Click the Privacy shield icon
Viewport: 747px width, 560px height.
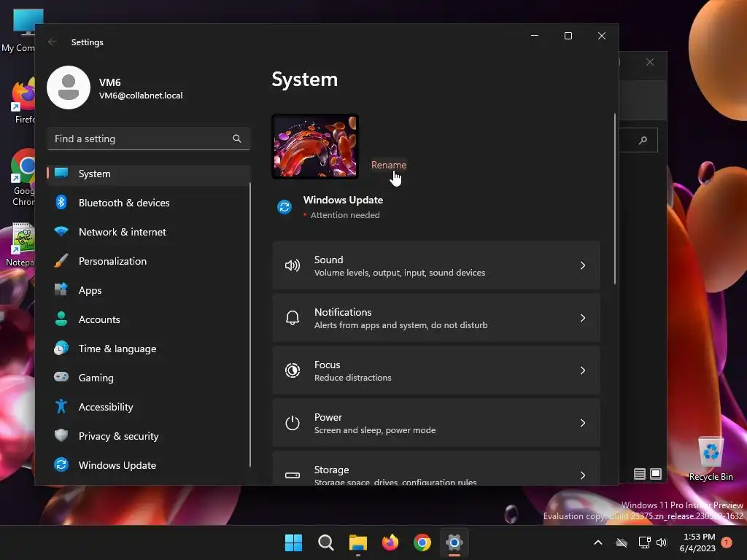pos(61,435)
